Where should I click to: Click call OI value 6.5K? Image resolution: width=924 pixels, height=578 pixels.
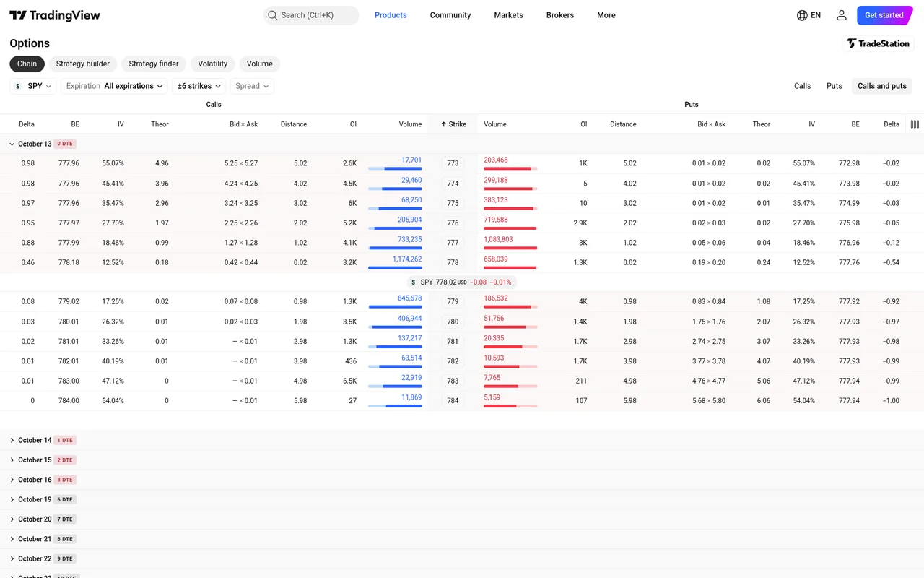[349, 381]
